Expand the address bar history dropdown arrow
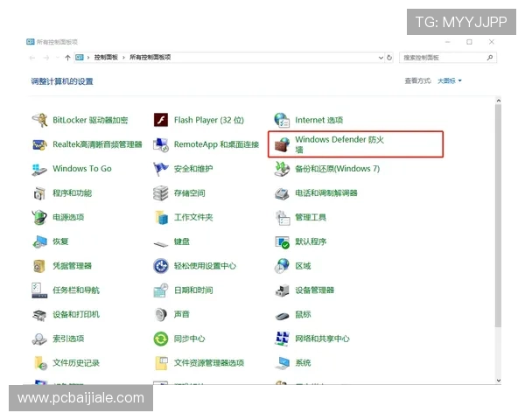 pyautogui.click(x=381, y=58)
